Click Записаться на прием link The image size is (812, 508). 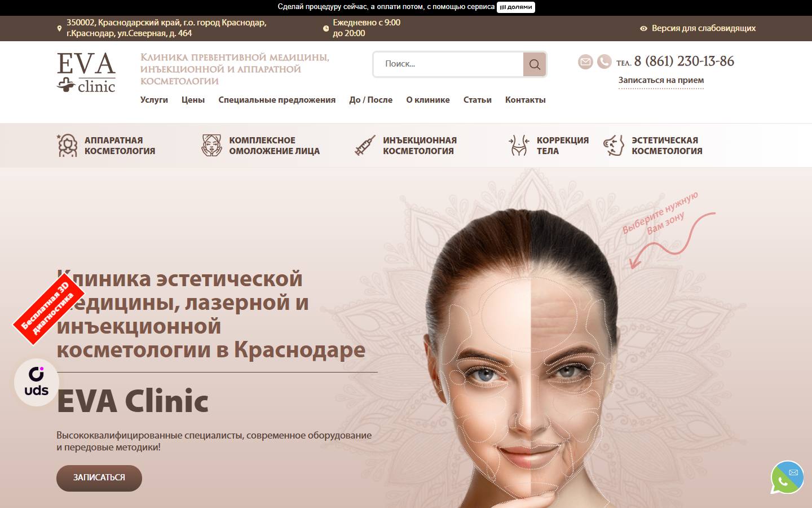click(661, 80)
